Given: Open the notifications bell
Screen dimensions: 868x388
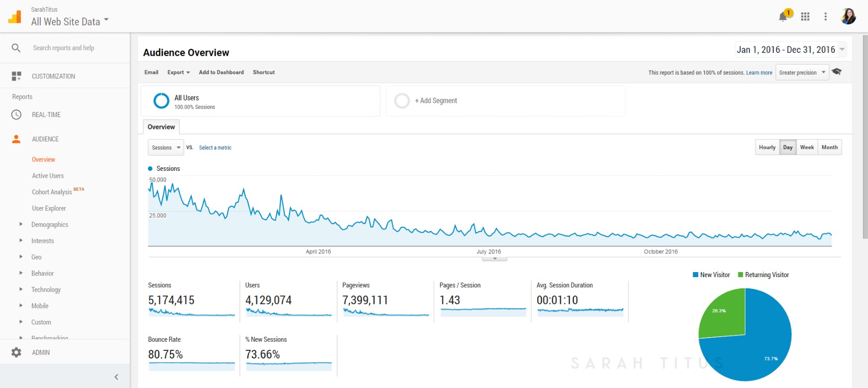Looking at the screenshot, I should 783,17.
